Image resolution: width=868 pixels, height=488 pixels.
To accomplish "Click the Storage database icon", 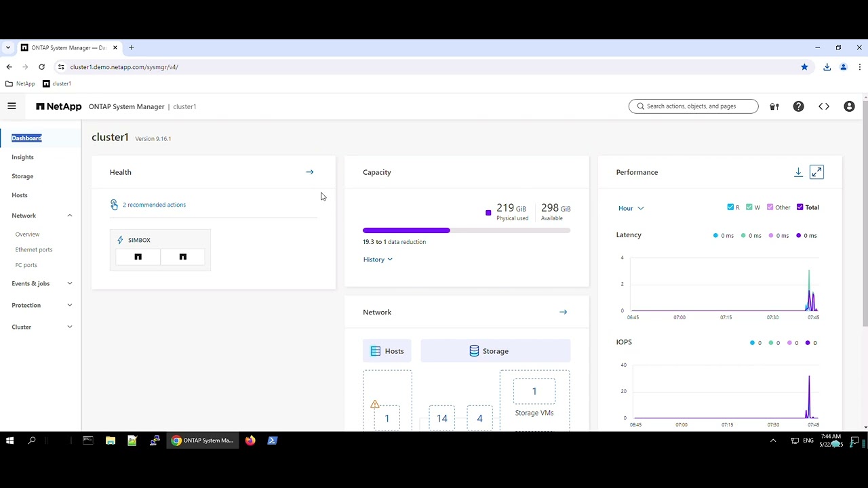I will coord(474,351).
